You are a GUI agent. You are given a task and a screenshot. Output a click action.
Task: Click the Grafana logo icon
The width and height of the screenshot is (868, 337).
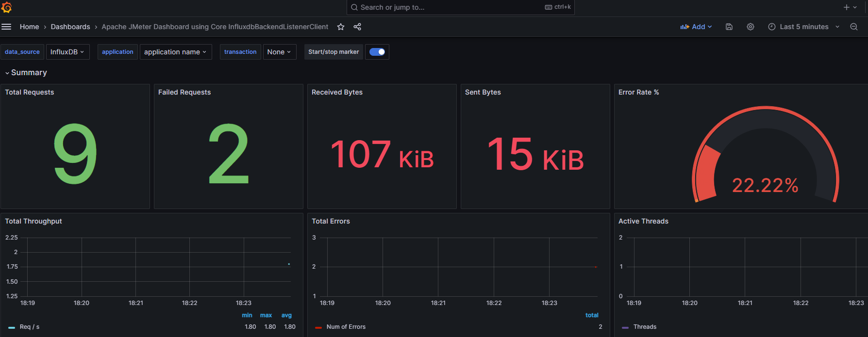click(6, 7)
